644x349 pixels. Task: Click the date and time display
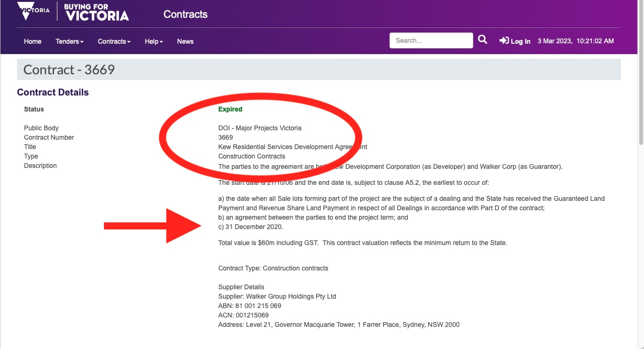575,41
